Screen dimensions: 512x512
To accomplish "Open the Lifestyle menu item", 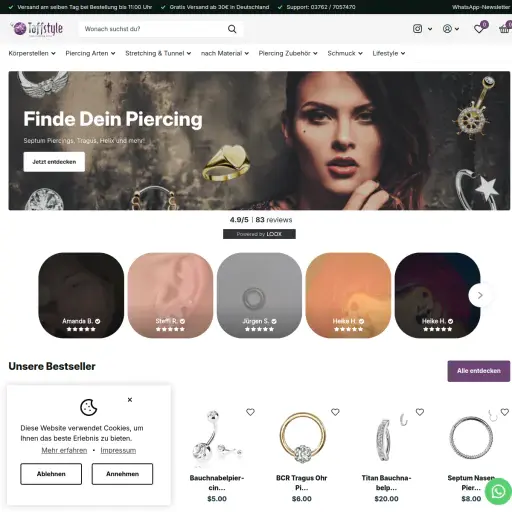I will 389,53.
